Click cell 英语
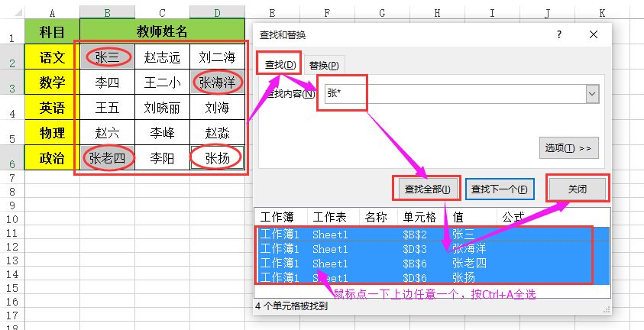The image size is (644, 330). (x=52, y=108)
